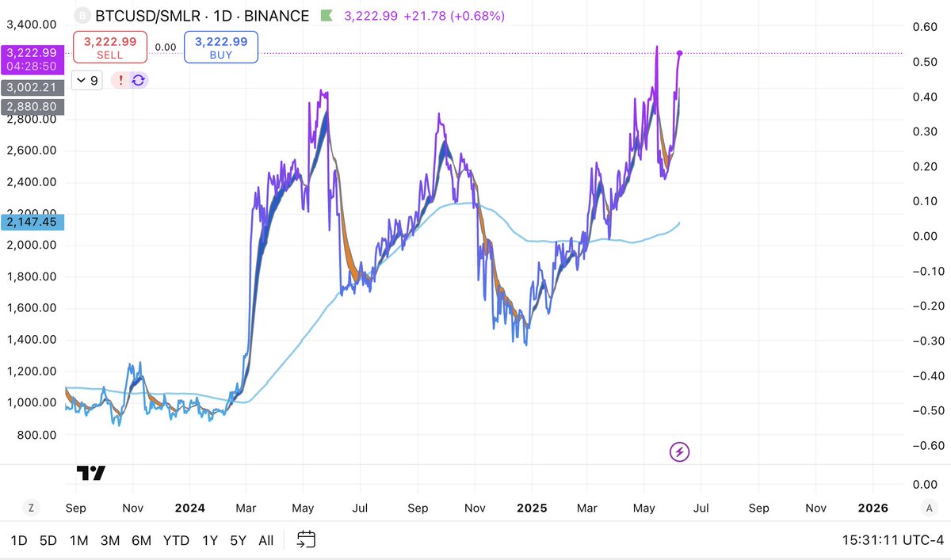Click the BTCUSD/SMLR symbol title

tap(146, 16)
